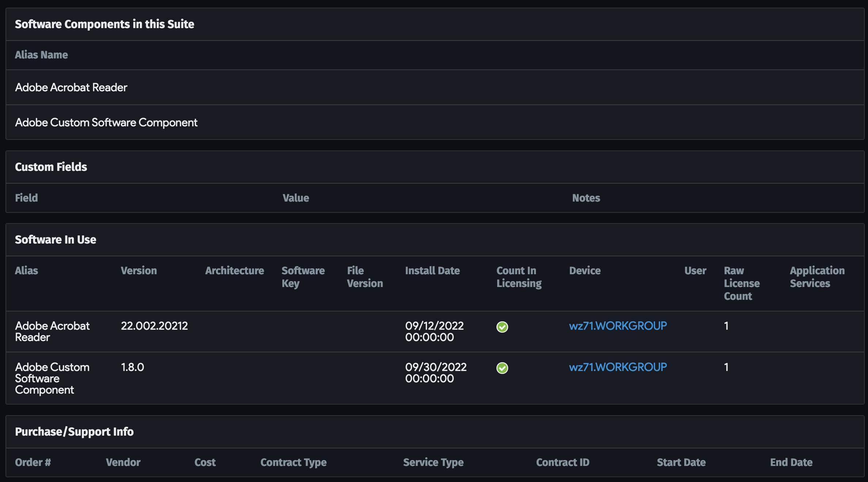This screenshot has height=482, width=868.
Task: Click the Contract Type column header
Action: (x=293, y=462)
